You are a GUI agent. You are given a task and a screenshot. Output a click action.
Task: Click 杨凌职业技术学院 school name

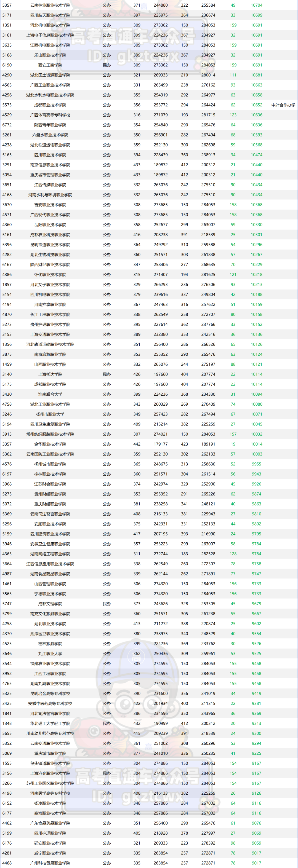tap(50, 803)
